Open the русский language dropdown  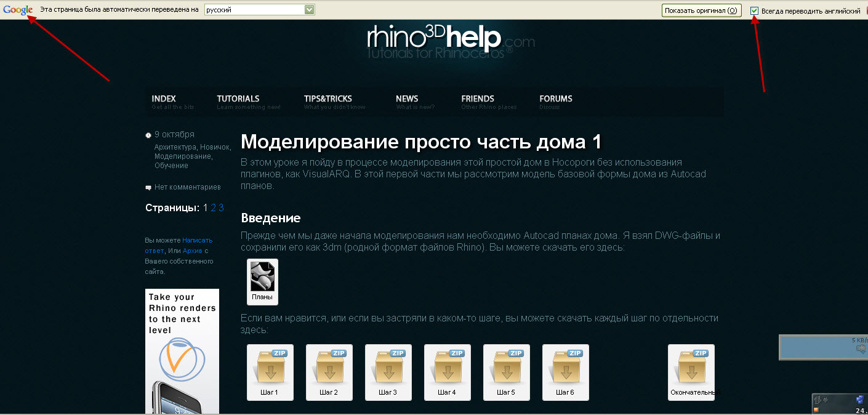pos(260,10)
